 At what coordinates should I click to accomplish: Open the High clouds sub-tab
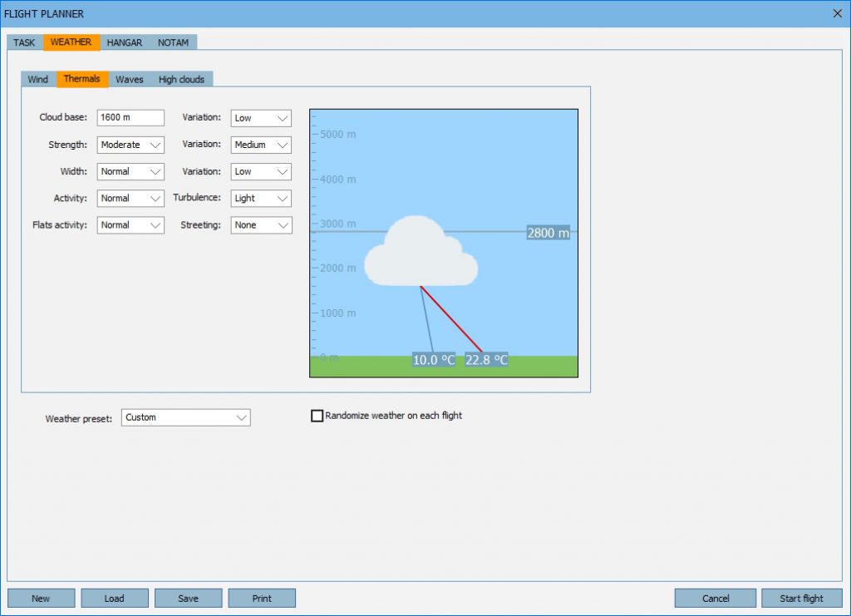(181, 80)
